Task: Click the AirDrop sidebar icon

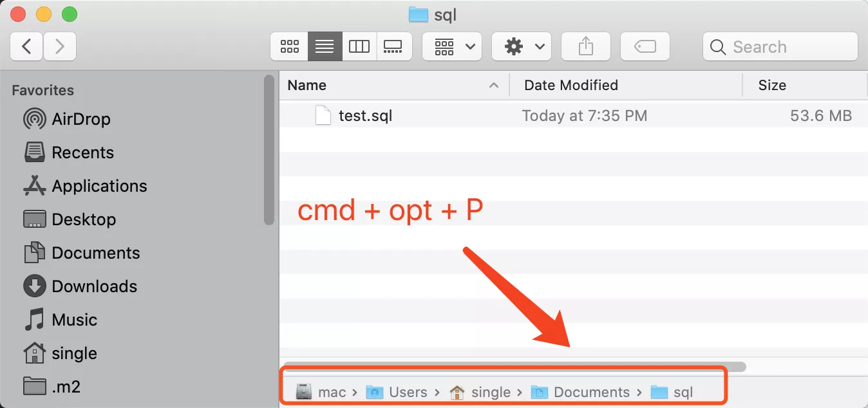Action: point(34,119)
